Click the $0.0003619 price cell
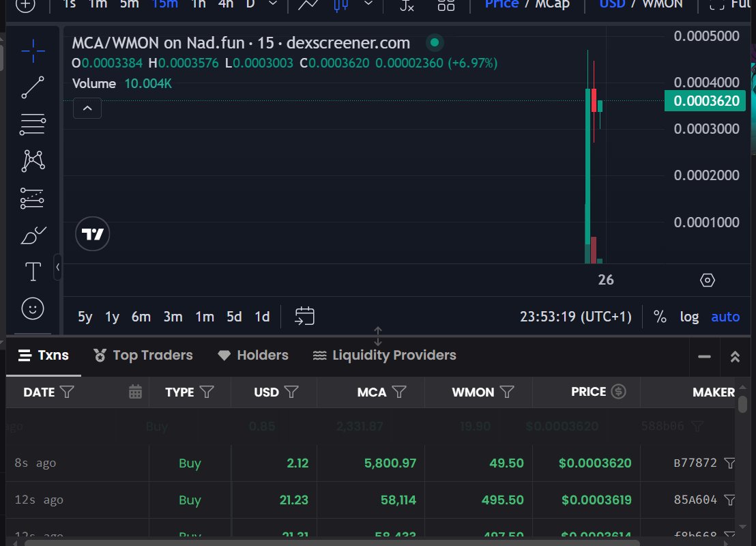The width and height of the screenshot is (756, 546). tap(596, 500)
